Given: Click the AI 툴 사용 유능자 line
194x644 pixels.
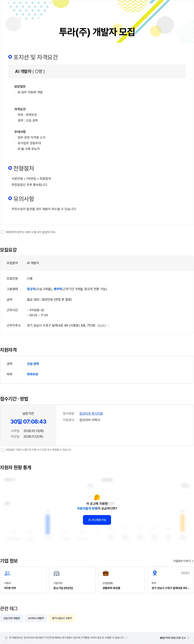Looking at the screenshot, I should (28, 149).
